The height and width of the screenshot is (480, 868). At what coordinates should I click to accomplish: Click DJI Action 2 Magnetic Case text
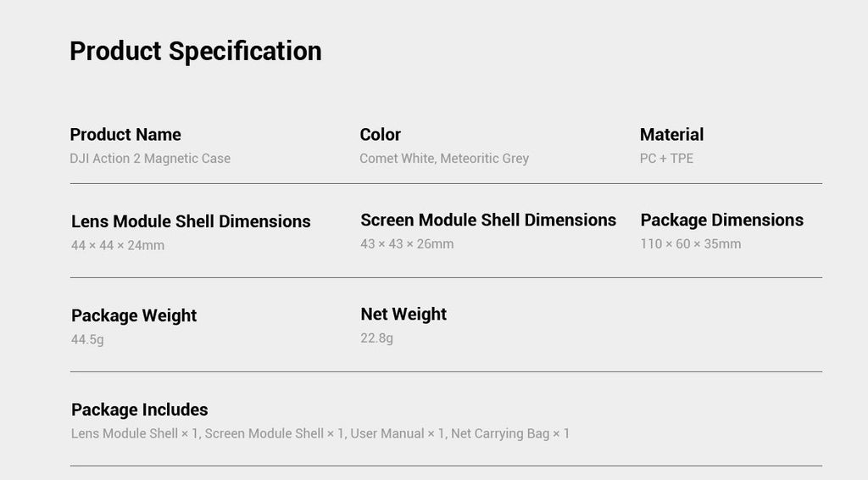pyautogui.click(x=150, y=159)
